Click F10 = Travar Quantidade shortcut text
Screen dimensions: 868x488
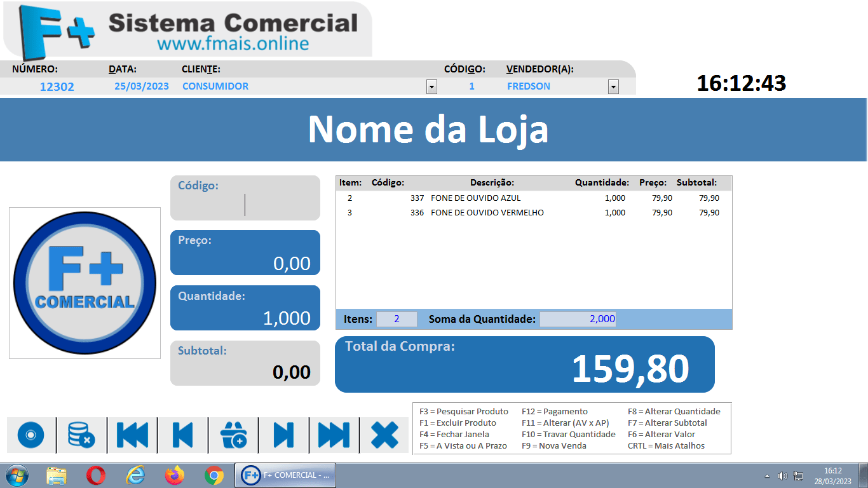point(569,435)
